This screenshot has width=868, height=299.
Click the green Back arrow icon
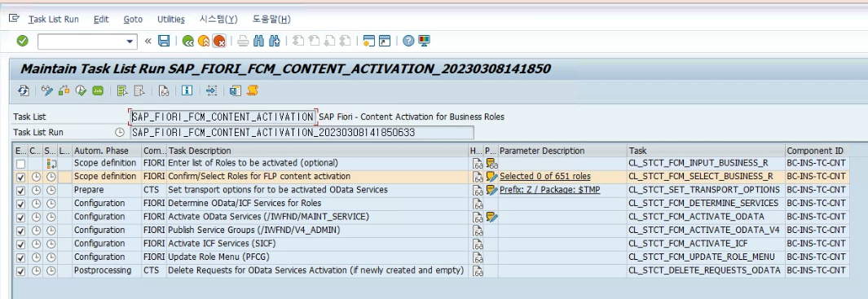(188, 41)
